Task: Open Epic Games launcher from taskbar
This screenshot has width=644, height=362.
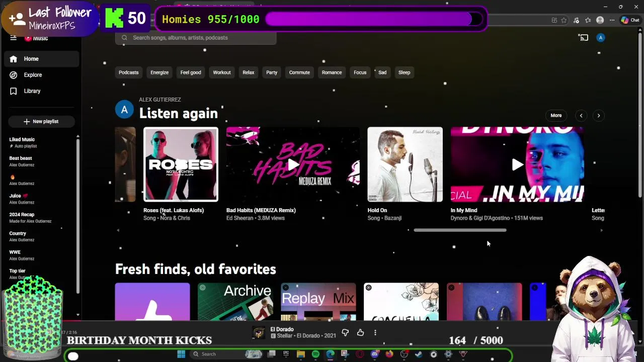Action: pos(286,354)
